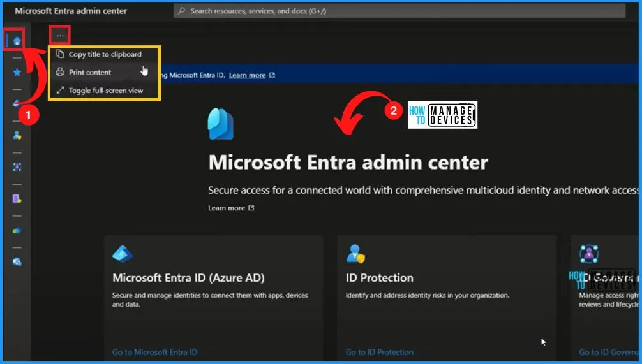Select the Identity users icon in the sidebar
Viewport: 642px width, 364px height.
coord(17,135)
